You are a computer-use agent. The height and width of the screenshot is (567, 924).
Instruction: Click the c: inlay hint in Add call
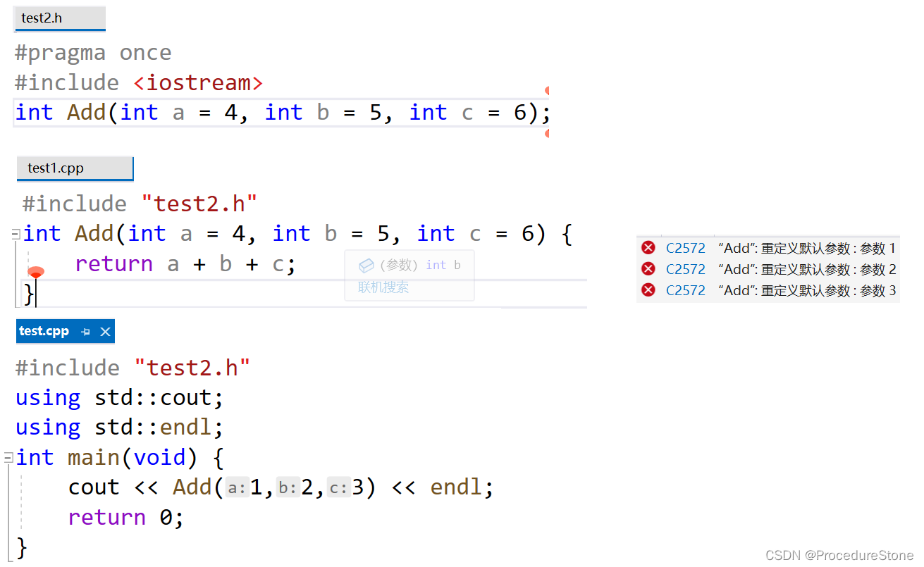(339, 487)
